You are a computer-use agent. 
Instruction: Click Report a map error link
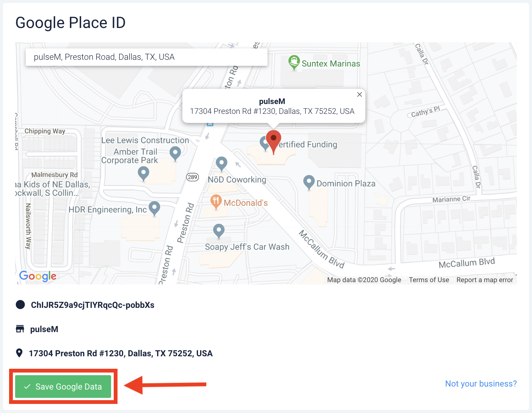(x=484, y=280)
